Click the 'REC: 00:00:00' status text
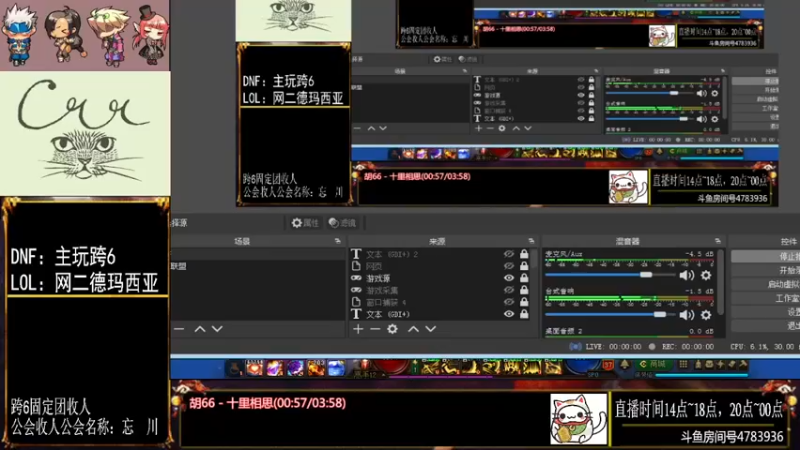 tap(688, 346)
